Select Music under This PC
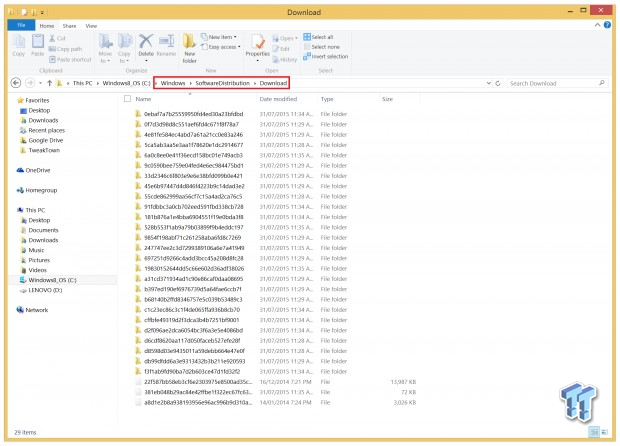 32,250
